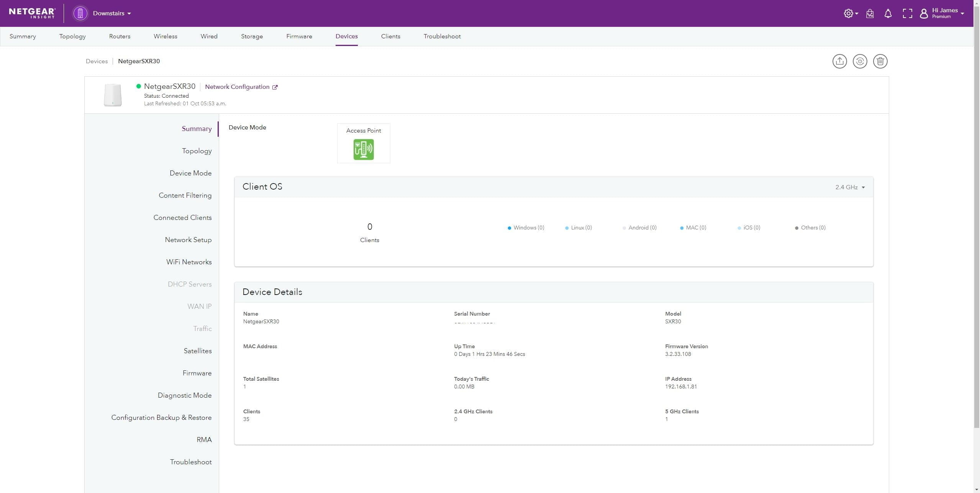Toggle fullscreen mode icon

pos(907,14)
